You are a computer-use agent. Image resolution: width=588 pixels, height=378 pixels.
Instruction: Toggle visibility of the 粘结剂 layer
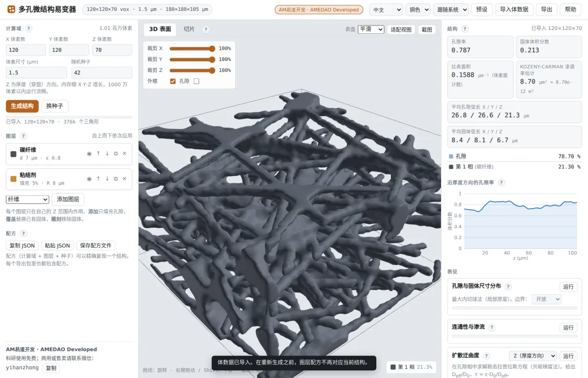click(89, 179)
